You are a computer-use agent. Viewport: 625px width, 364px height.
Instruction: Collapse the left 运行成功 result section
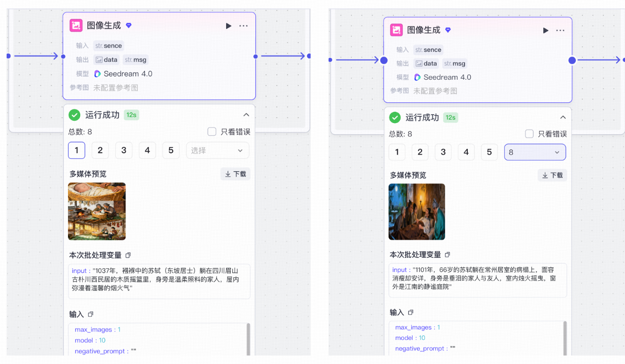pos(246,115)
